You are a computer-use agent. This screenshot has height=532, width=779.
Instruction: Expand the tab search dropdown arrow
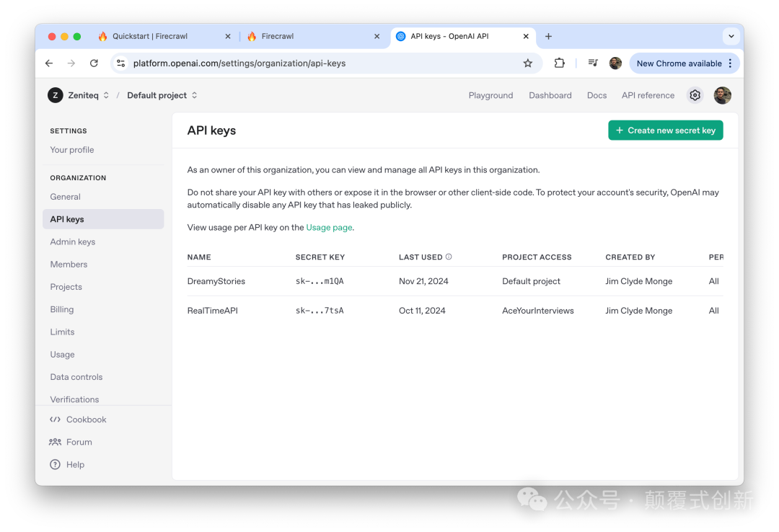point(731,36)
